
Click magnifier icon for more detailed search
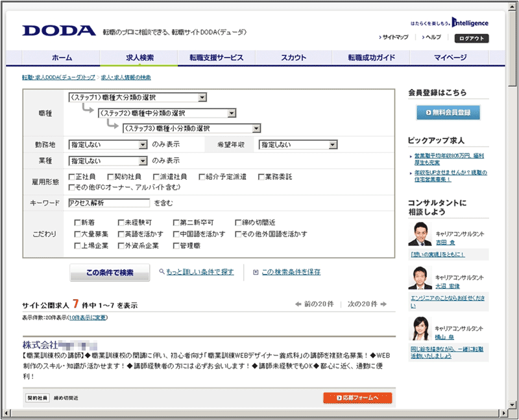[x=161, y=273]
